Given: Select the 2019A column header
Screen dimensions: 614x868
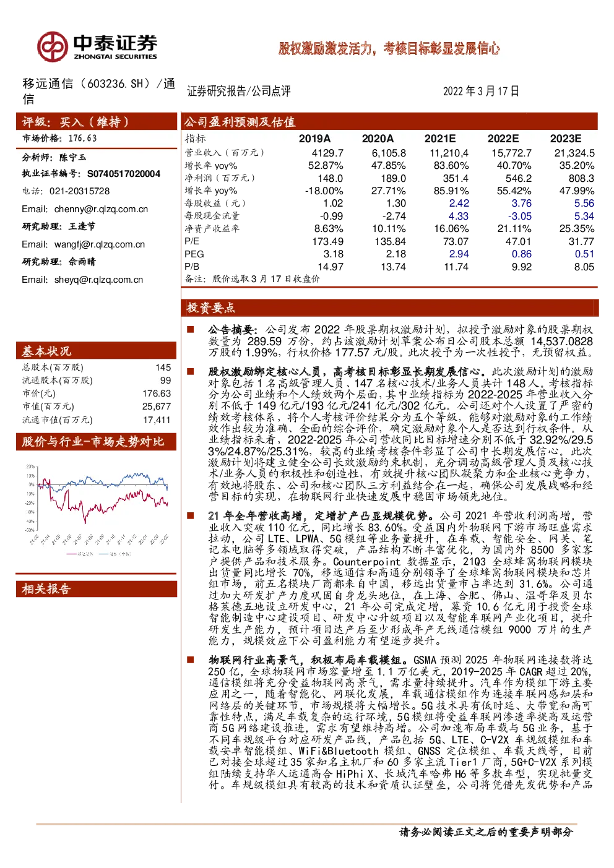Looking at the screenshot, I should click(314, 139).
